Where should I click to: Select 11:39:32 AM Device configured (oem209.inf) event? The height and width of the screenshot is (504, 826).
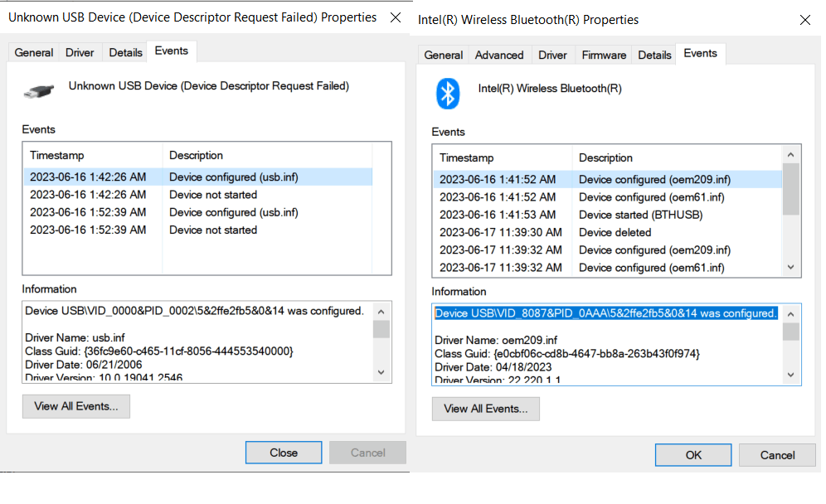point(608,250)
